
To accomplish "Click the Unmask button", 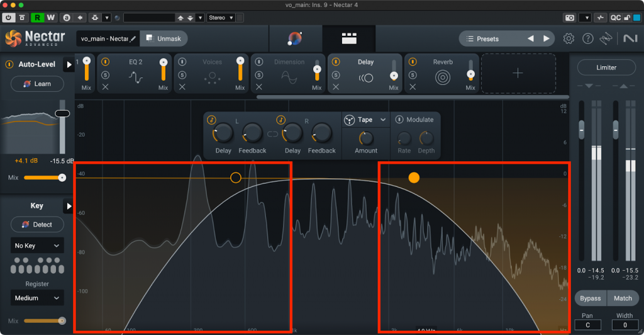I will pos(164,39).
